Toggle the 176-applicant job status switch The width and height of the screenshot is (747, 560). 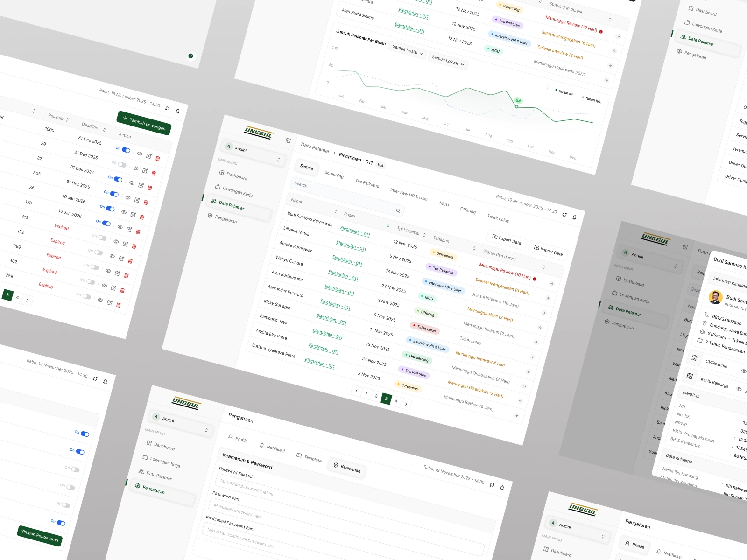106,224
